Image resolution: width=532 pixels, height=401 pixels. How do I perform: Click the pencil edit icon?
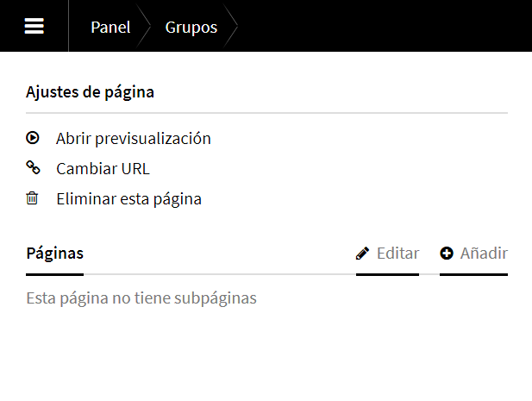point(363,254)
